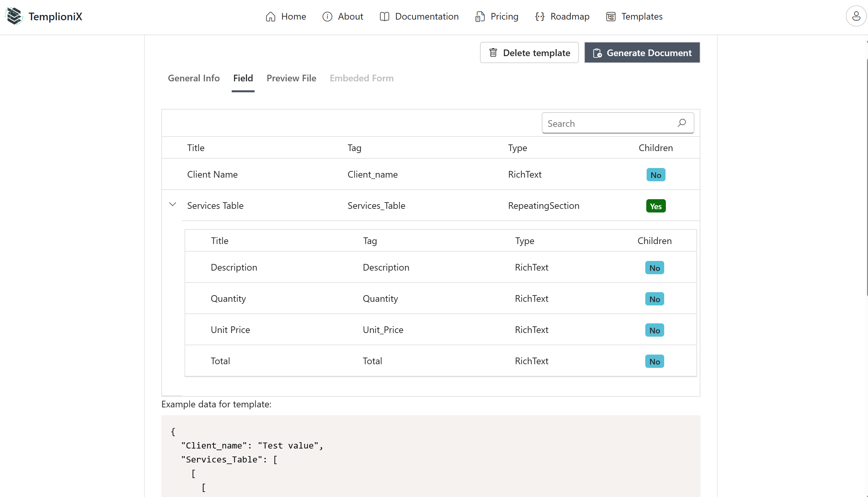Screen dimensions: 868x497
Task: Select the Client Name title cell
Action: [x=212, y=174]
